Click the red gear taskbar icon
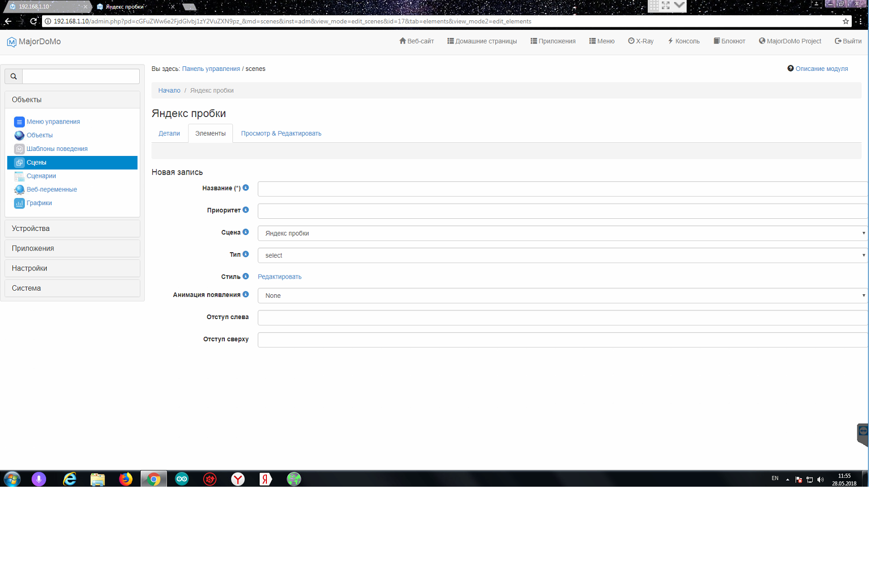The image size is (869, 588). [210, 479]
